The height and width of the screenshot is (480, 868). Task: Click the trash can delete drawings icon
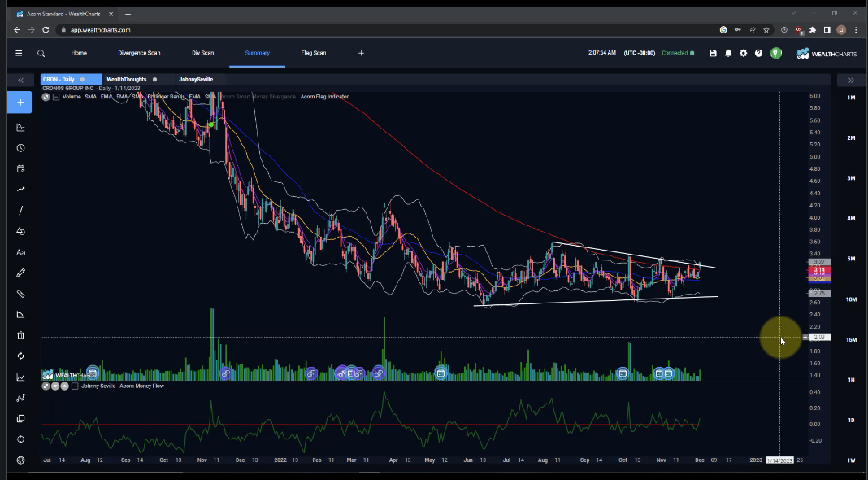(x=20, y=335)
